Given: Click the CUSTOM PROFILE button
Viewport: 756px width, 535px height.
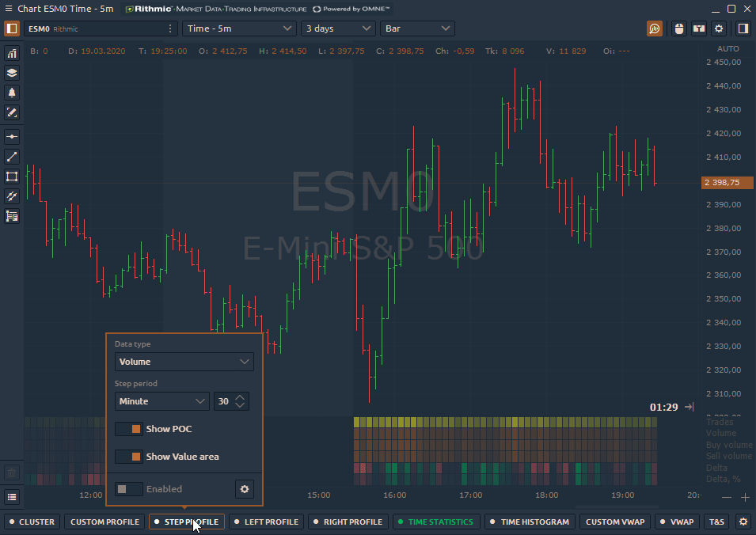Looking at the screenshot, I should 104,522.
